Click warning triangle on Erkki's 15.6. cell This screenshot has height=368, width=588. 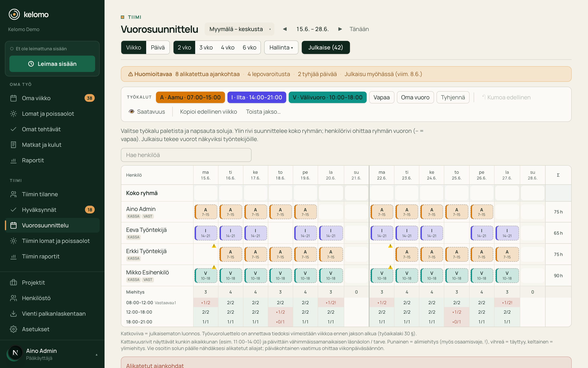pyautogui.click(x=214, y=246)
